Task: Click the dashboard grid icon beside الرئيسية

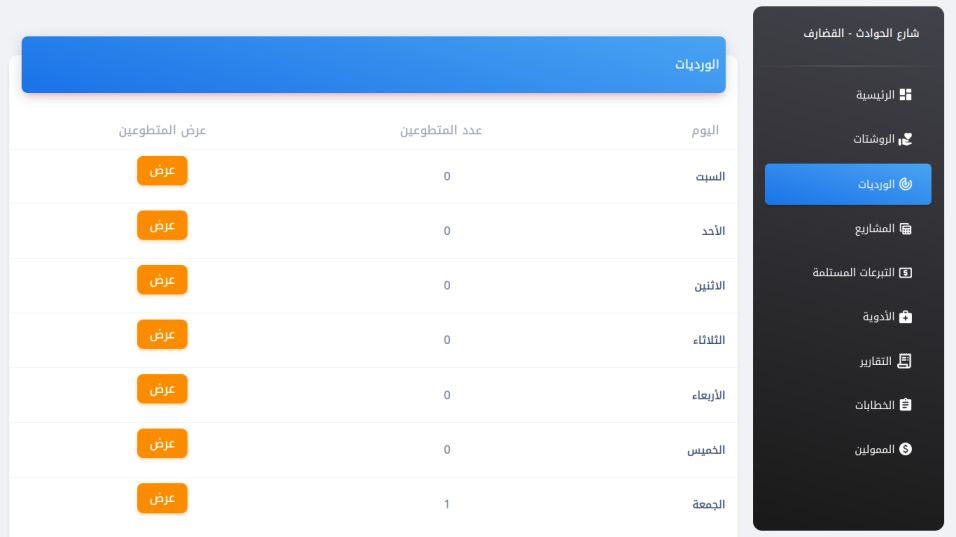Action: (x=905, y=94)
